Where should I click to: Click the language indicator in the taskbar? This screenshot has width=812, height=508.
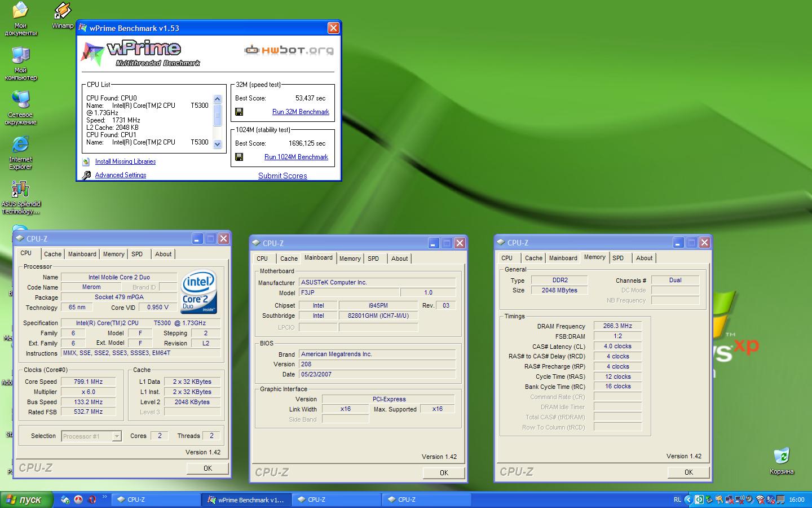click(677, 500)
